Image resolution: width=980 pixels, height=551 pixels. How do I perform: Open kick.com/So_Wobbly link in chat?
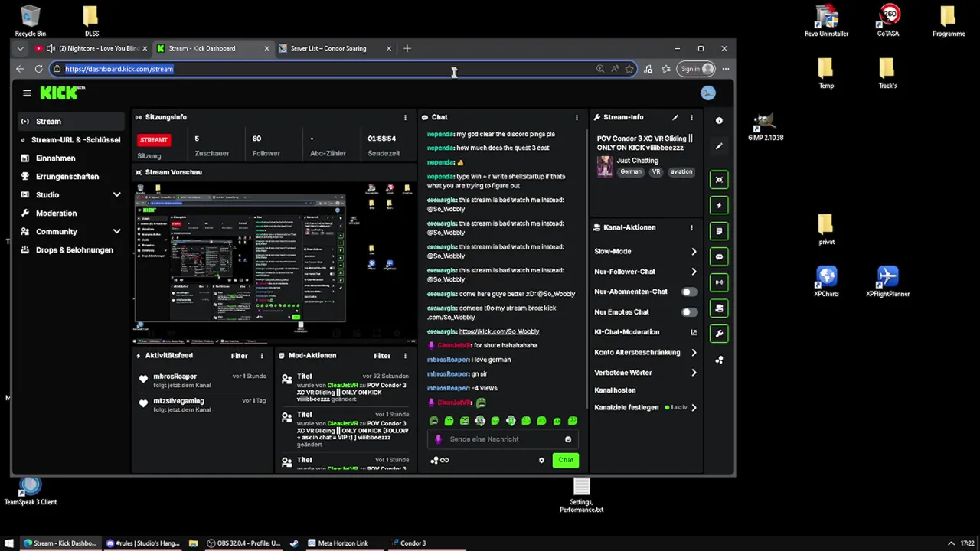click(499, 331)
